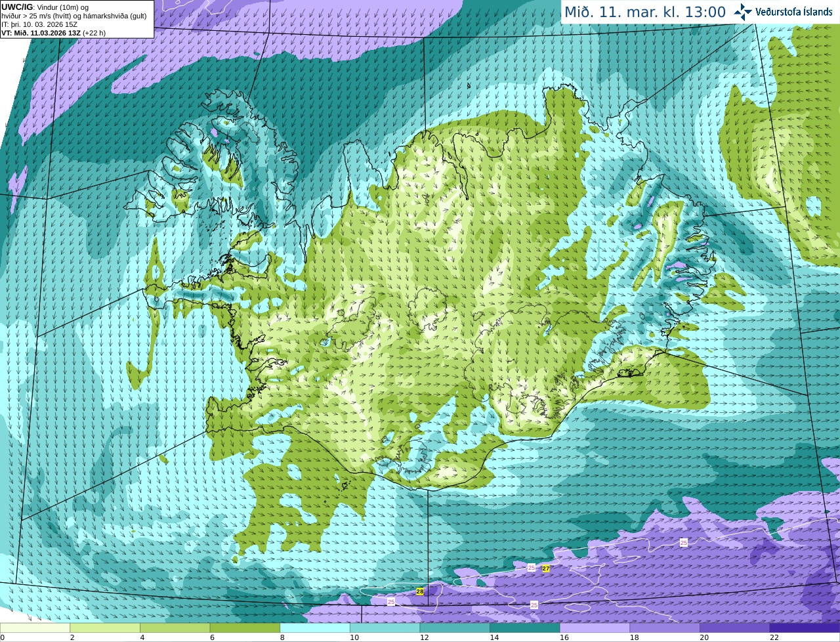840x642 pixels.
Task: Click the legend scale number 2
Action: pos(72,637)
